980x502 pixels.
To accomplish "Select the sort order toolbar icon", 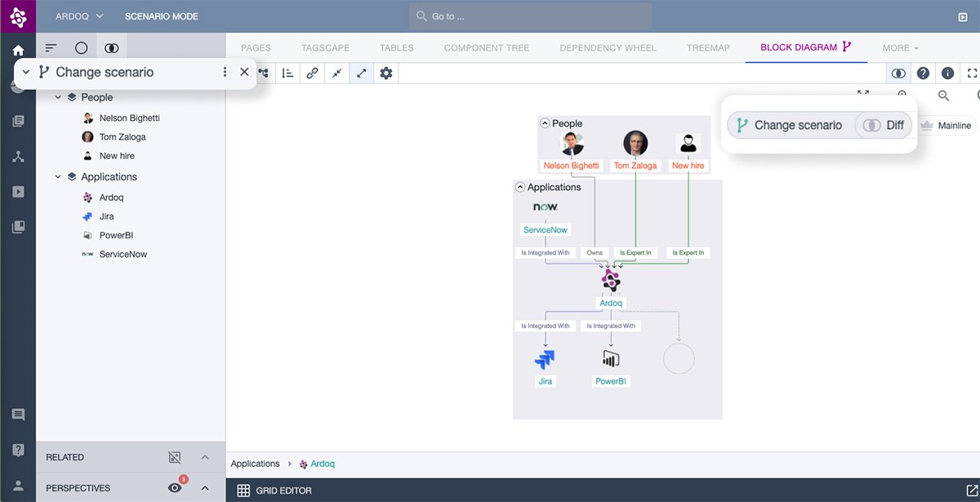I will tap(287, 73).
